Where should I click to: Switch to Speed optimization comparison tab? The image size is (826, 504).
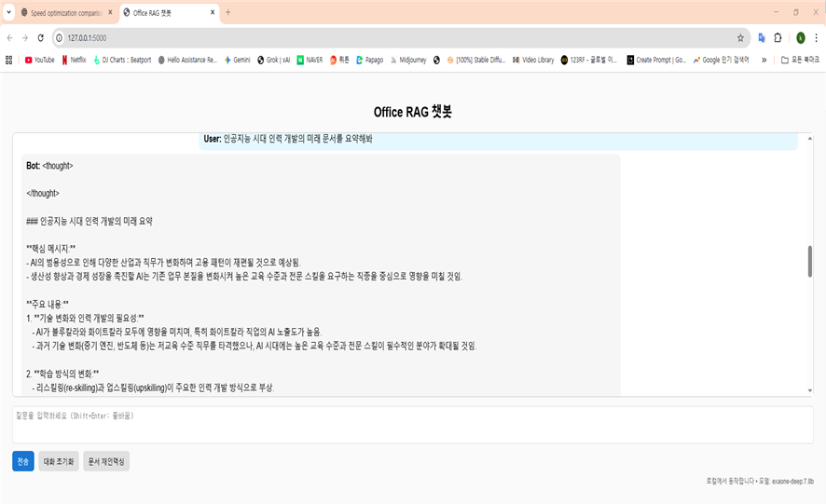pyautogui.click(x=63, y=12)
